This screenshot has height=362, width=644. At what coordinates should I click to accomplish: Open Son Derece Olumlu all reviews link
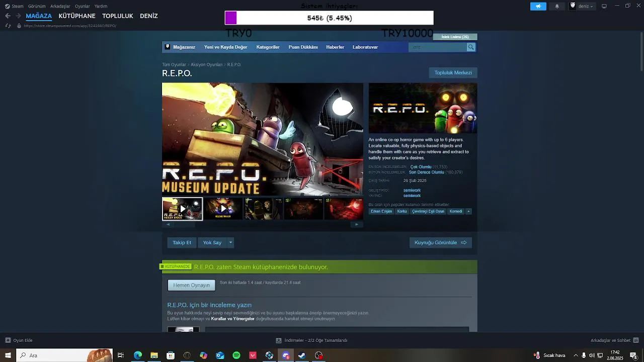point(426,172)
